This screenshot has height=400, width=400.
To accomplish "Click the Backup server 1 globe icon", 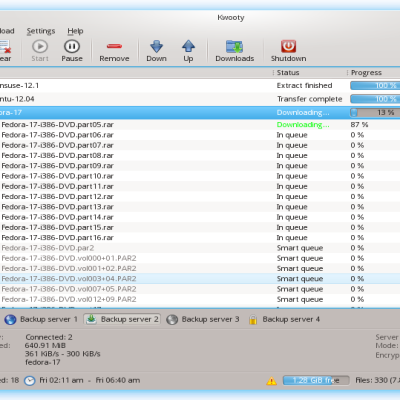I will pos(10,320).
